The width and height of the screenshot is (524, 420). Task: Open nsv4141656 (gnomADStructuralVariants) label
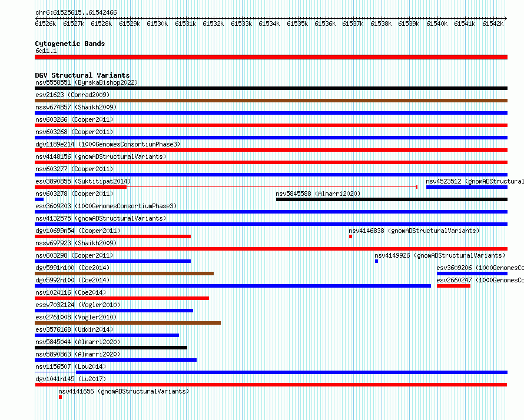tap(124, 391)
